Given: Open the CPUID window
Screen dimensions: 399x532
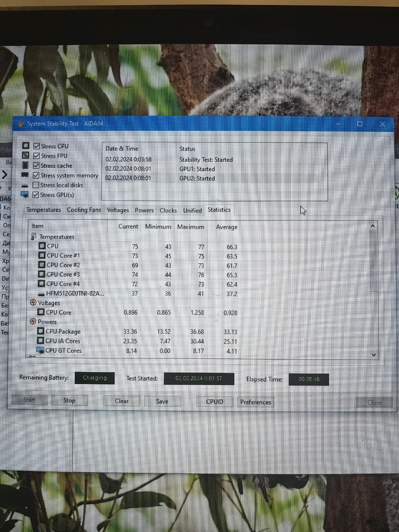Looking at the screenshot, I should pyautogui.click(x=215, y=402).
